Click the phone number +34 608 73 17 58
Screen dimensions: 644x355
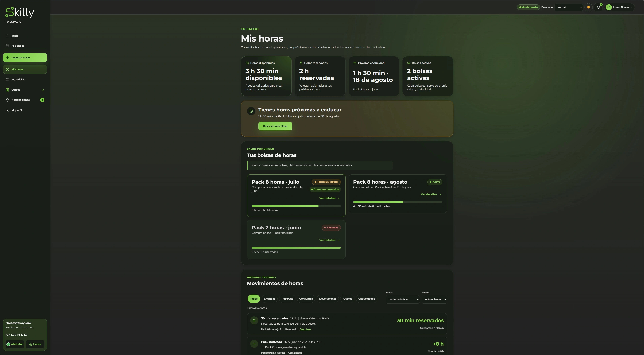pos(17,335)
